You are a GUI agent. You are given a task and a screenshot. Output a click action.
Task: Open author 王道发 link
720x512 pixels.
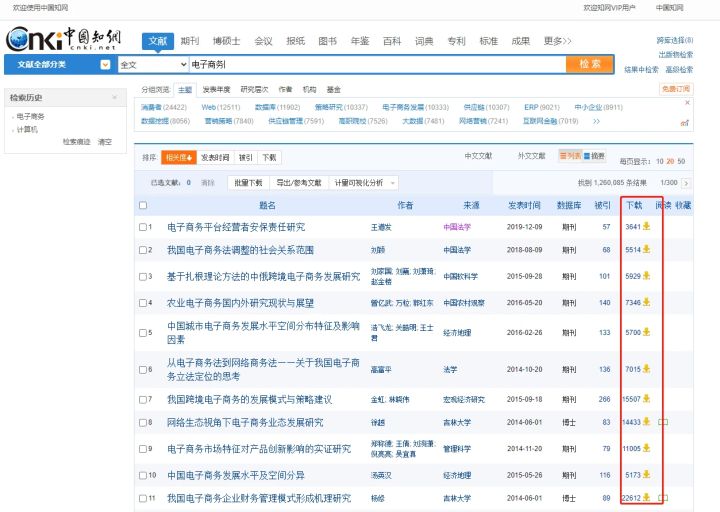coord(381,227)
